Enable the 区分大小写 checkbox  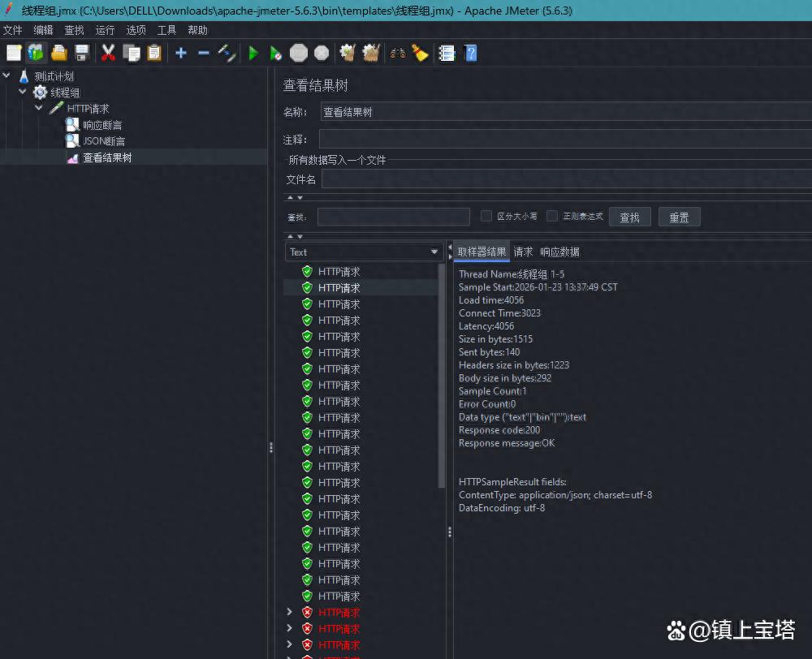486,216
